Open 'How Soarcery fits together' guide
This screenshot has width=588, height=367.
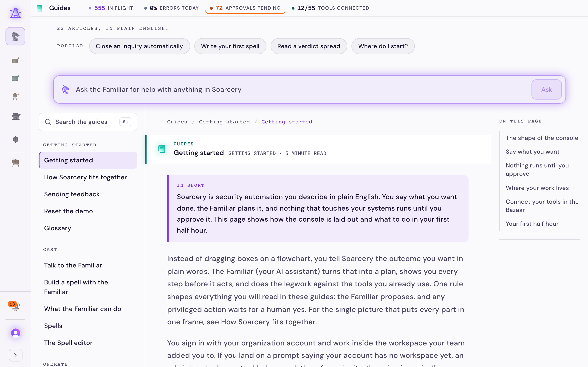(85, 177)
